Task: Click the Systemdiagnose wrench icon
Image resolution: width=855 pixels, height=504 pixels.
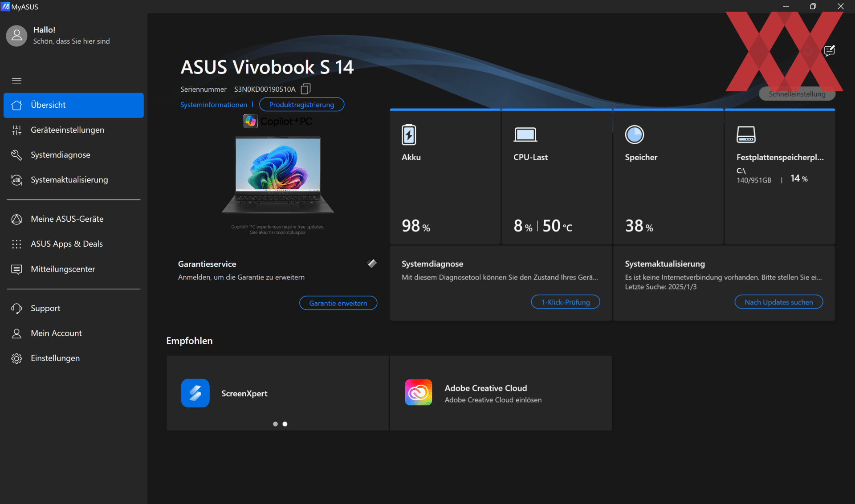Action: (16, 155)
